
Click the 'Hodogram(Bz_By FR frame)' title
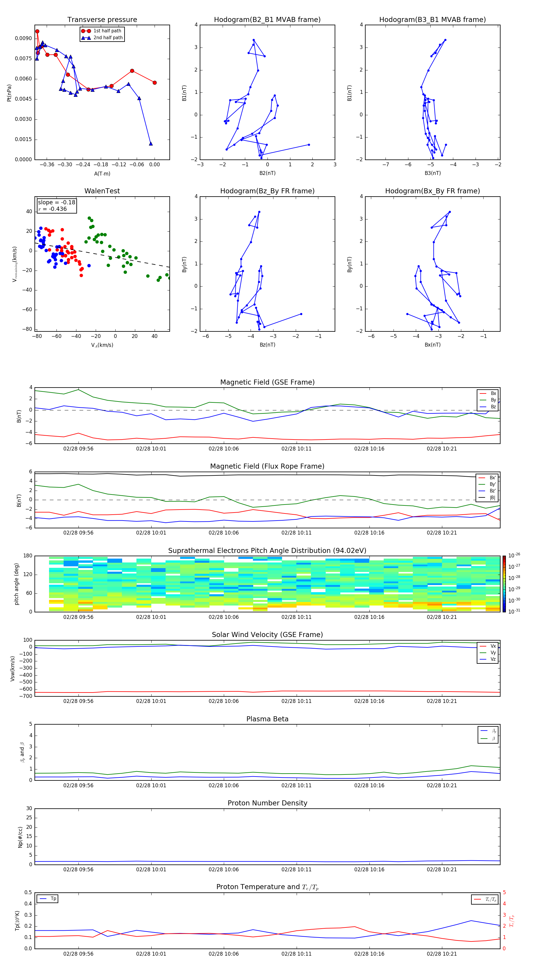pos(267,191)
